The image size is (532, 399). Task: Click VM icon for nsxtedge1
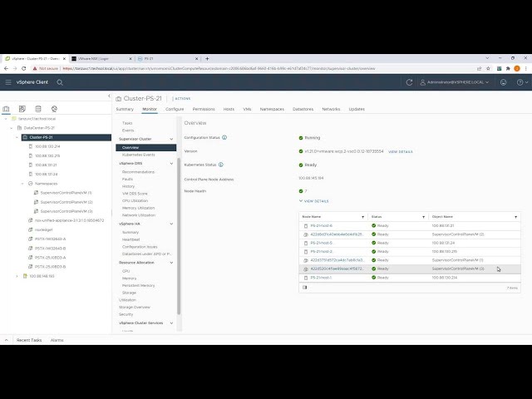[x=31, y=229]
